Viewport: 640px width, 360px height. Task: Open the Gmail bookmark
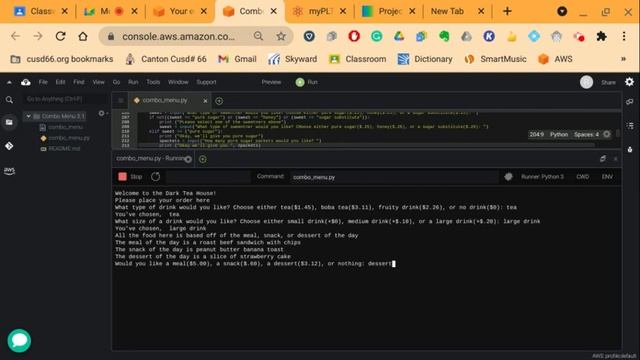click(x=237, y=59)
